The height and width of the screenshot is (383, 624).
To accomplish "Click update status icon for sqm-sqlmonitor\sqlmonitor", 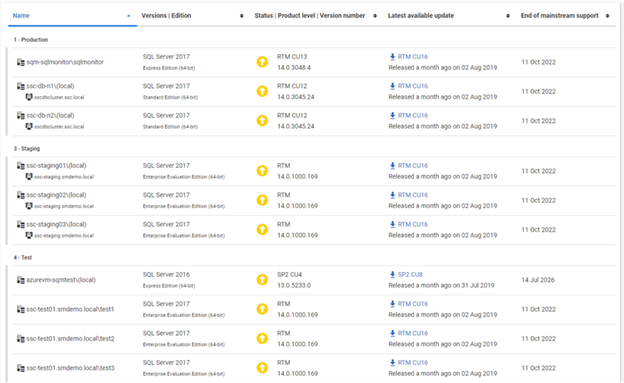I will pyautogui.click(x=262, y=62).
